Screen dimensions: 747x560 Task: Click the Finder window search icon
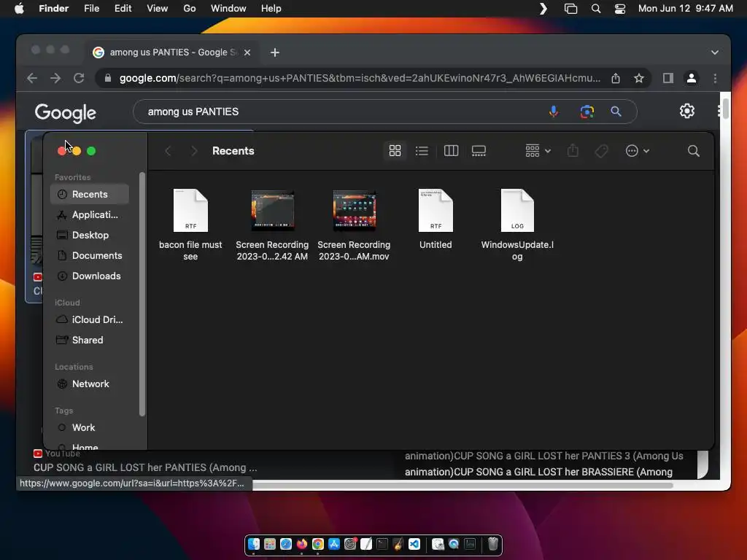[694, 151]
